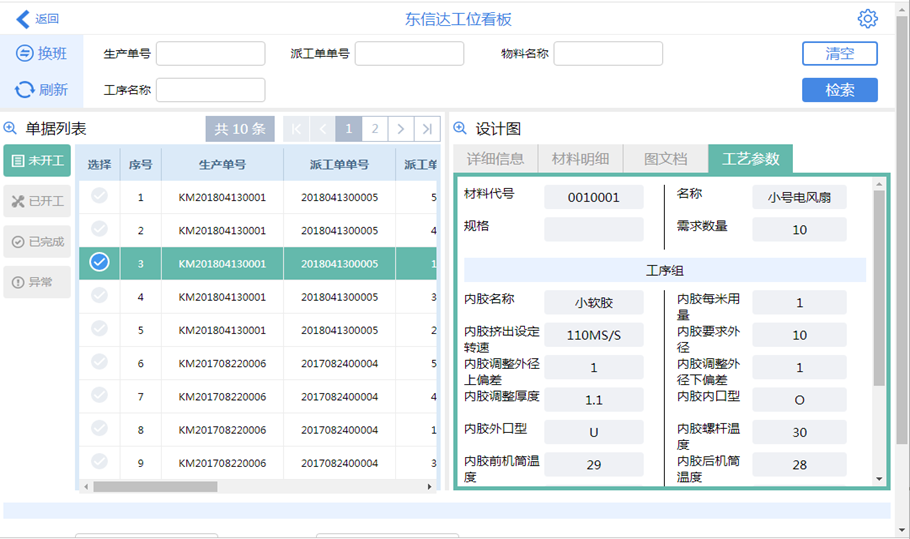
Task: Click the 生产单号 input field
Action: [210, 54]
